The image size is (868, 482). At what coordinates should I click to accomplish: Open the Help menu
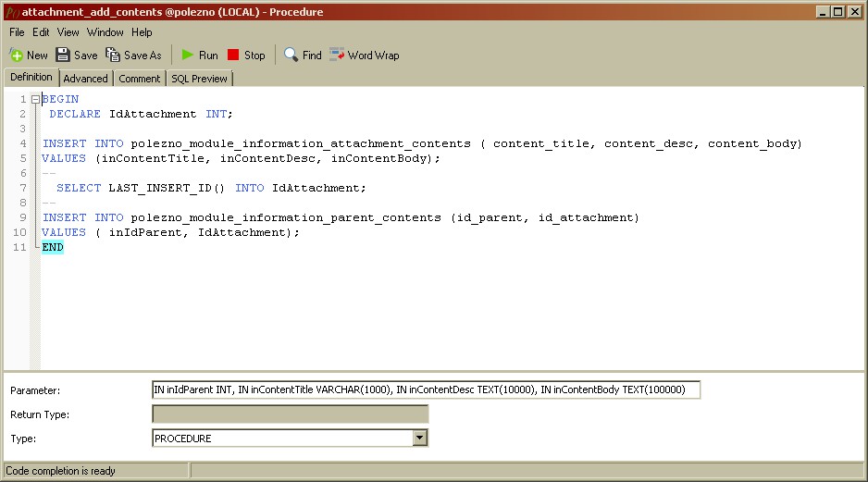[142, 32]
